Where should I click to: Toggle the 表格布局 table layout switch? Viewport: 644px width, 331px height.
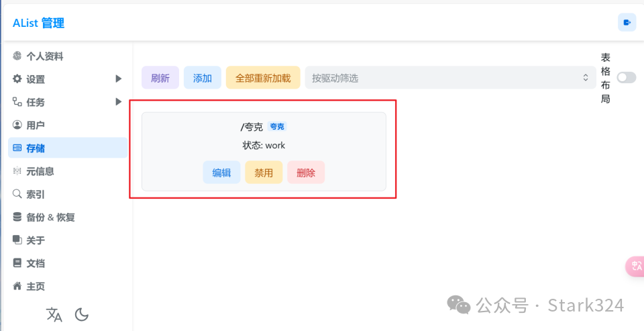pyautogui.click(x=626, y=78)
